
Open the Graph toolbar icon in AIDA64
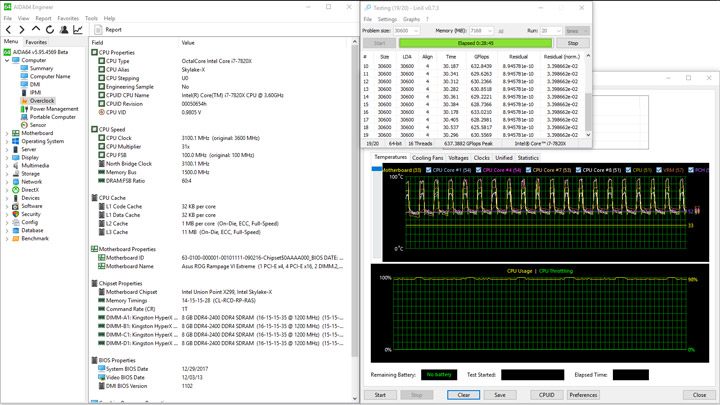(x=78, y=29)
